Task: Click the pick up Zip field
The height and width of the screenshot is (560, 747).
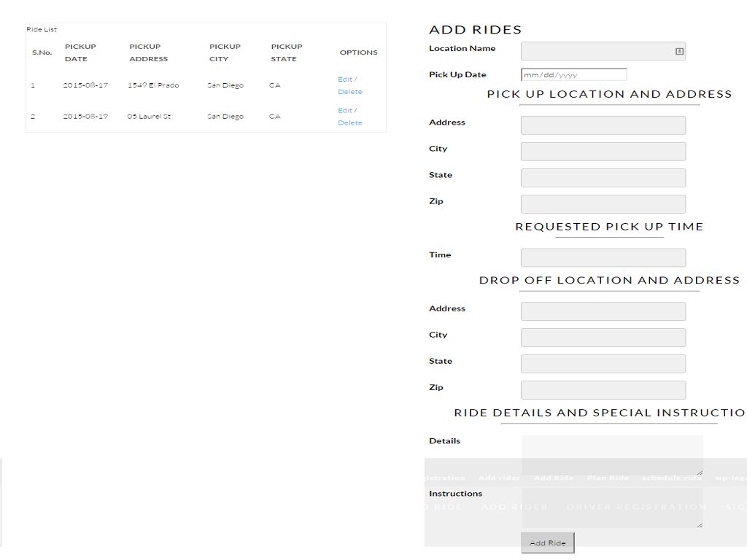Action: click(x=603, y=204)
